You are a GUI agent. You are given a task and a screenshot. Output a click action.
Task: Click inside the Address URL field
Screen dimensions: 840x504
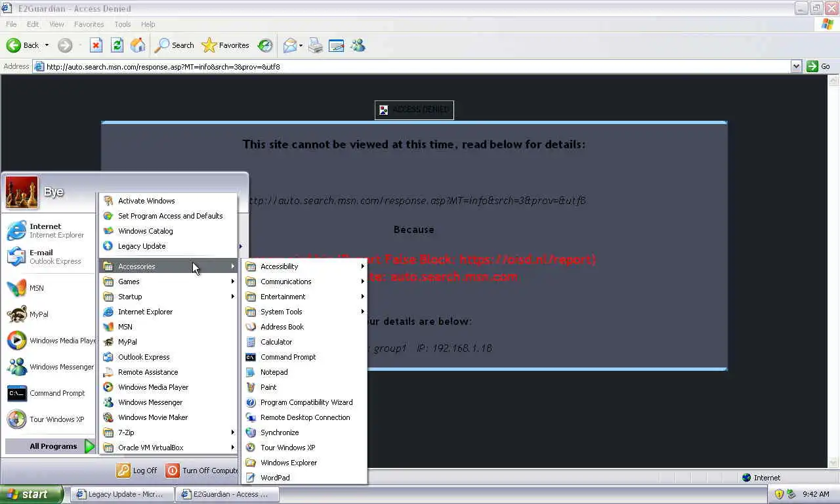tap(411, 66)
